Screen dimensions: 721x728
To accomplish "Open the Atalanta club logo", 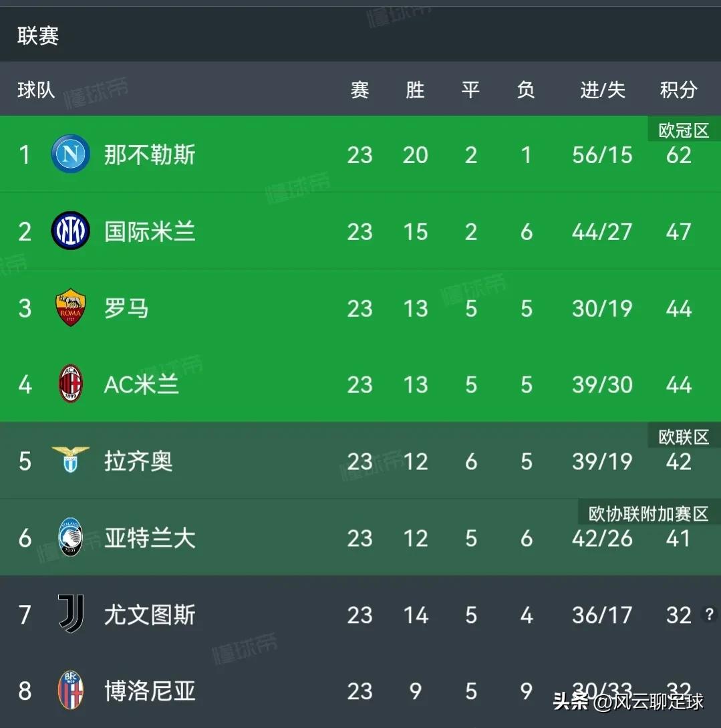I will click(x=70, y=538).
